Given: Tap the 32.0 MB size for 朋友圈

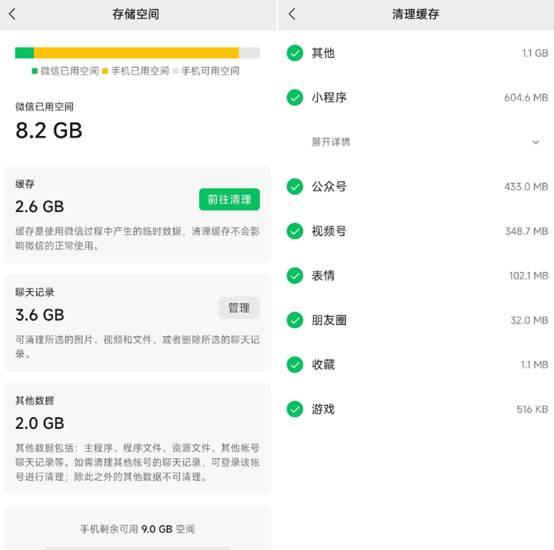Looking at the screenshot, I should [529, 320].
